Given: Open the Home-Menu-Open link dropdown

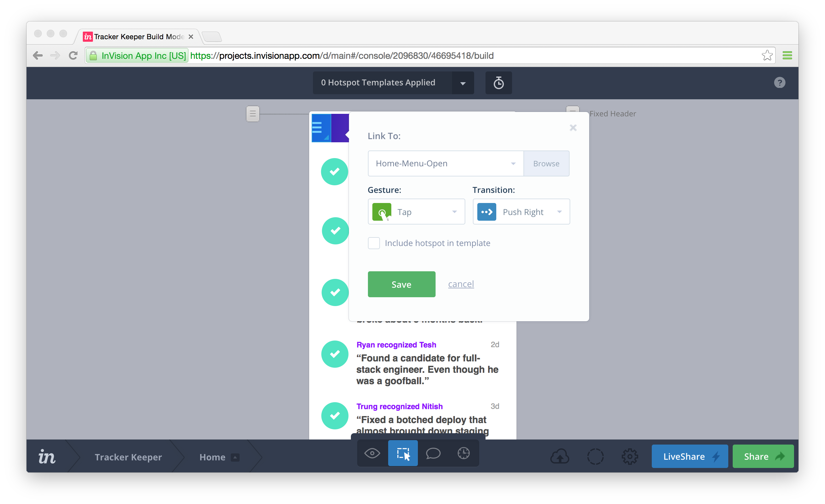Looking at the screenshot, I should pos(445,163).
